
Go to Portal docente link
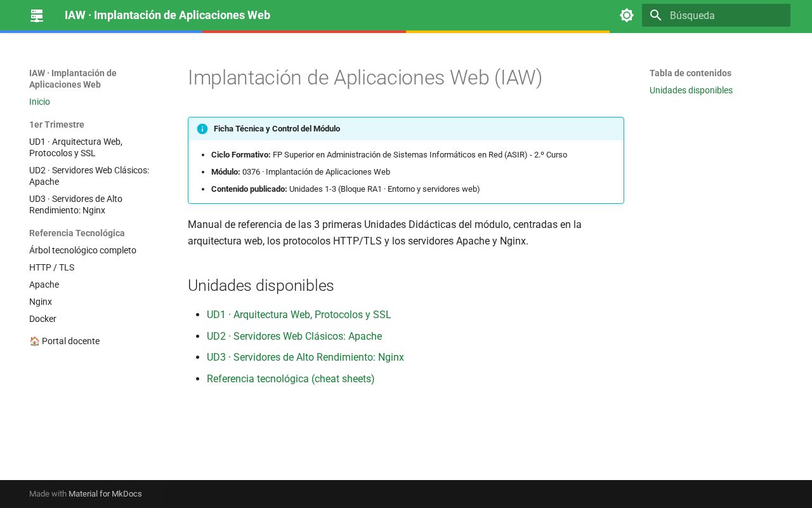64,341
